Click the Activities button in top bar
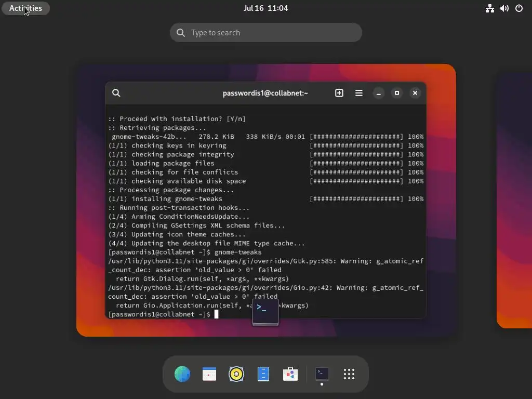The height and width of the screenshot is (399, 532). coord(25,8)
